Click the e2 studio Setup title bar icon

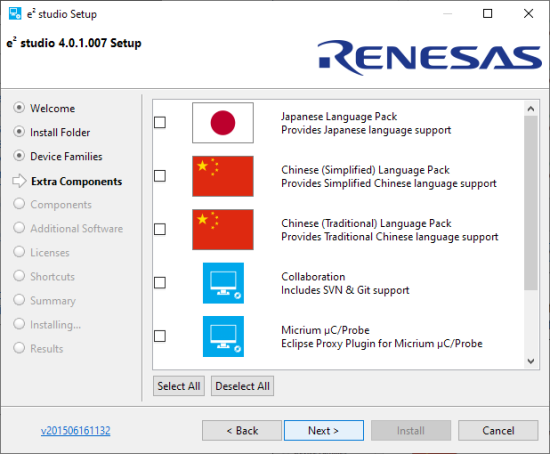pyautogui.click(x=15, y=14)
